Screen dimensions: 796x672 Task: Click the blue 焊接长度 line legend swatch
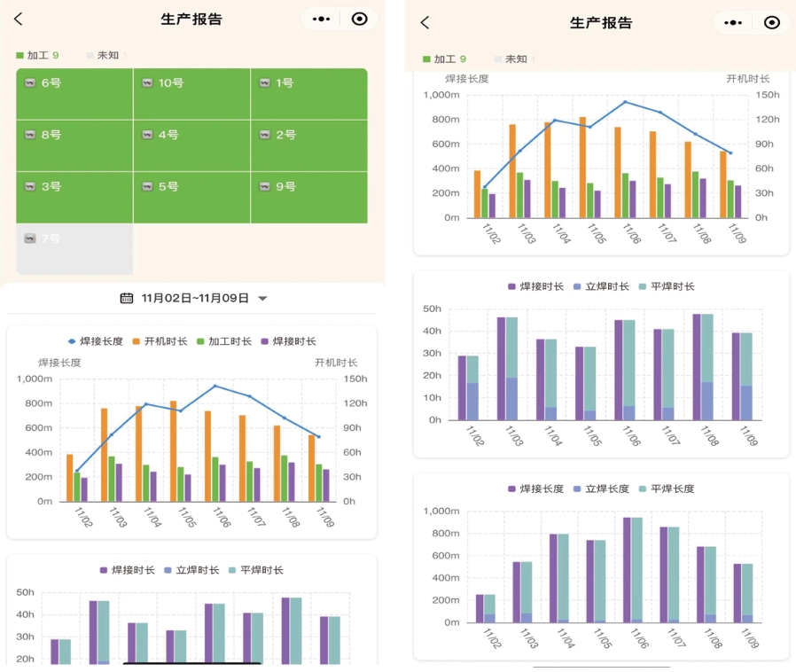(73, 341)
